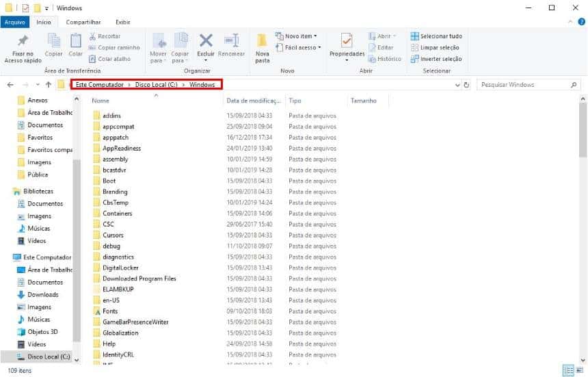The height and width of the screenshot is (377, 588).
Task: Click quick access properties checkmark icon
Action: pyautogui.click(x=25, y=8)
